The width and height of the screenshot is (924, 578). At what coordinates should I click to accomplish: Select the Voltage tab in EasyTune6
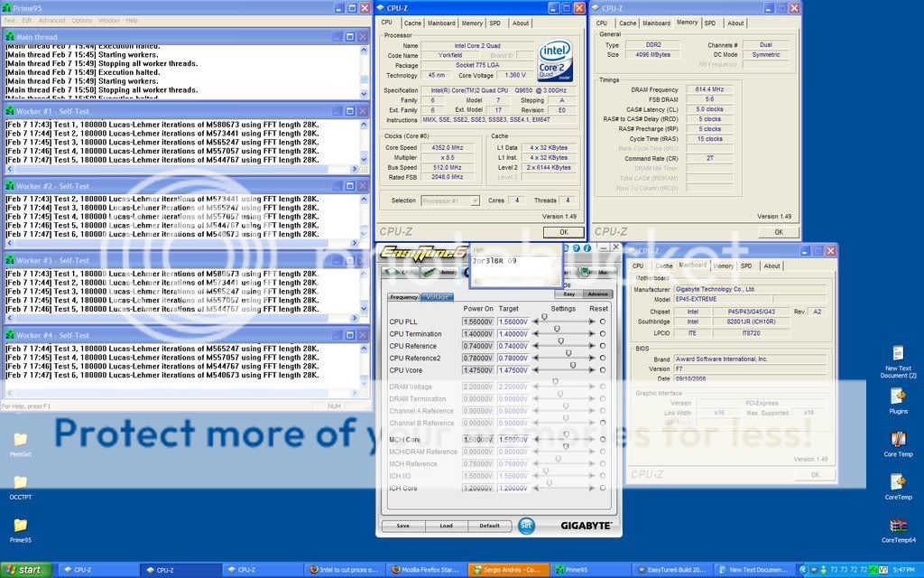(437, 297)
